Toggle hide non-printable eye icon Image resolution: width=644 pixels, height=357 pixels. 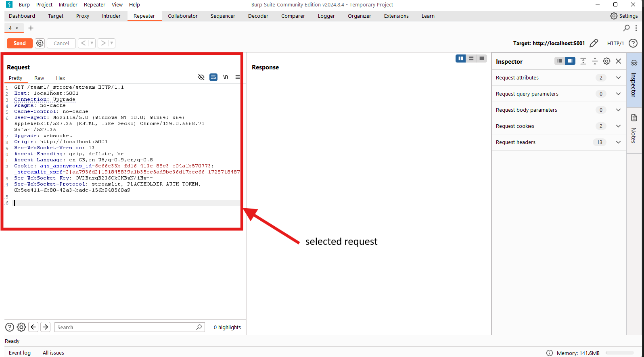[x=201, y=77]
